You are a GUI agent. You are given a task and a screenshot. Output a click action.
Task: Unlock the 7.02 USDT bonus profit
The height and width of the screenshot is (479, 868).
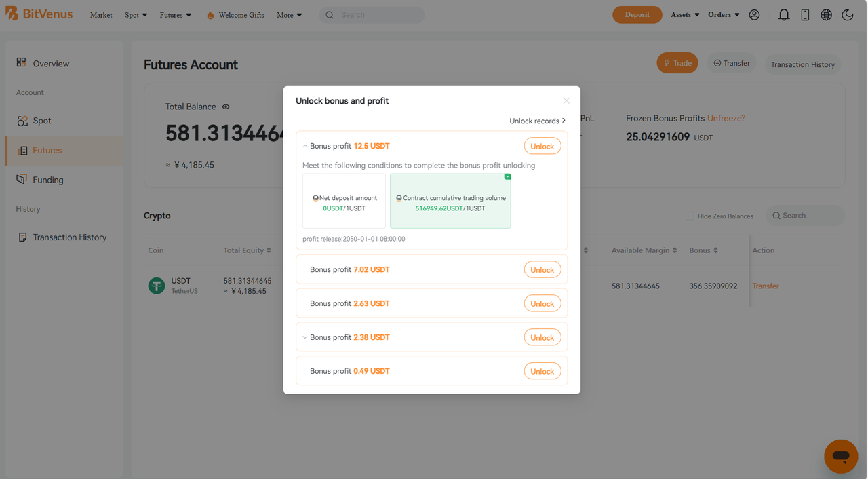click(x=542, y=269)
